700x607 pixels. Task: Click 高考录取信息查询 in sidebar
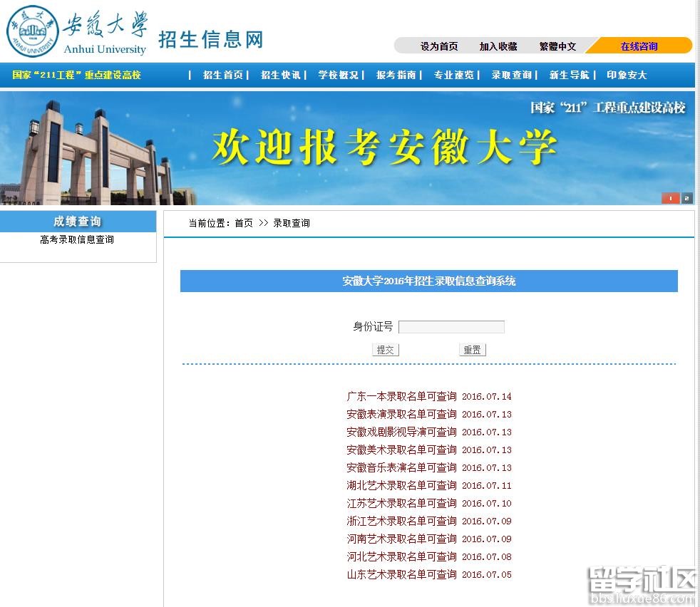(77, 239)
